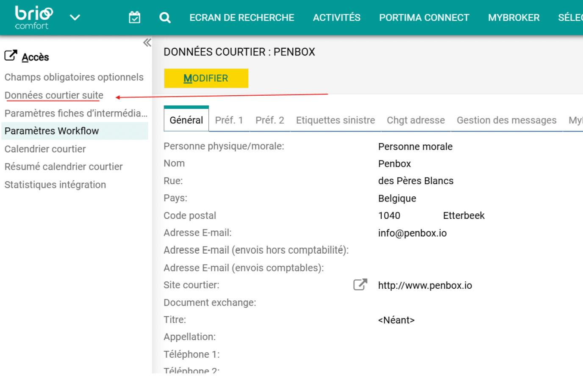Click the info@penbox.io e-mail value
This screenshot has width=583, height=392.
[x=412, y=233]
